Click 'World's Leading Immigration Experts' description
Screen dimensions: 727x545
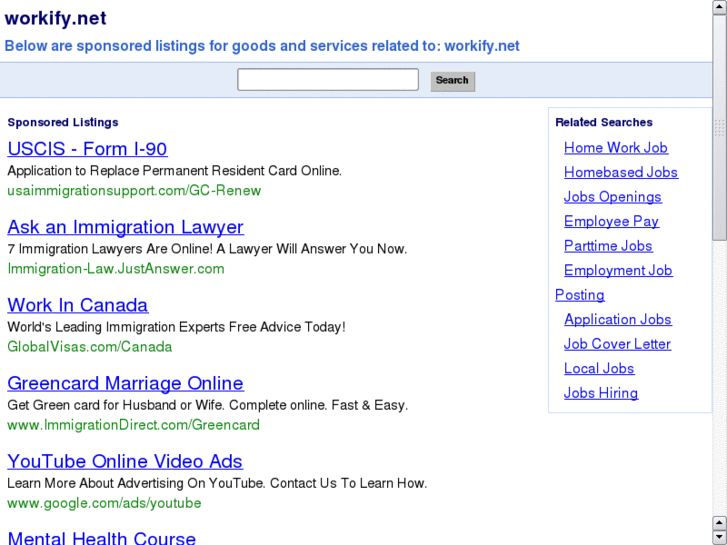tap(176, 327)
